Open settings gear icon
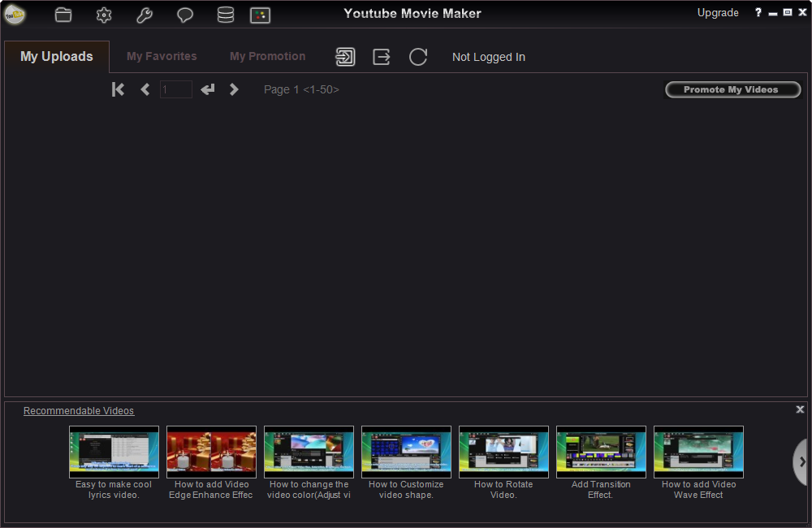Screen dimensions: 812x528 [104, 15]
